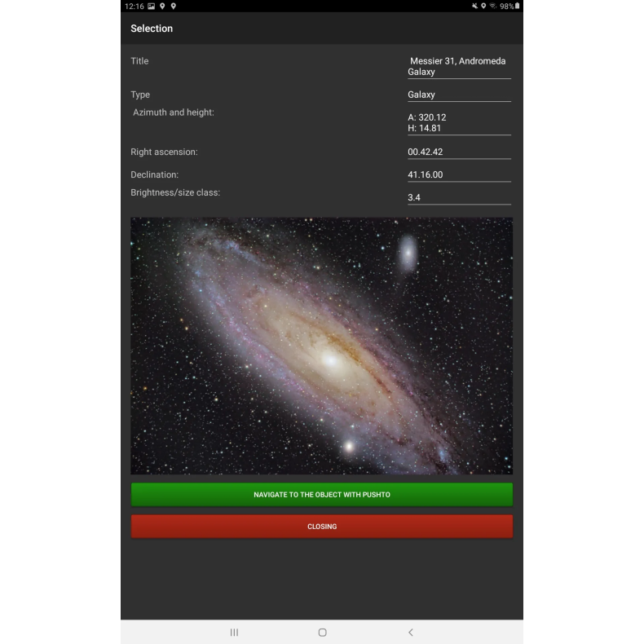Tap the second location pin notification icon
This screenshot has height=644, width=644.
click(173, 6)
